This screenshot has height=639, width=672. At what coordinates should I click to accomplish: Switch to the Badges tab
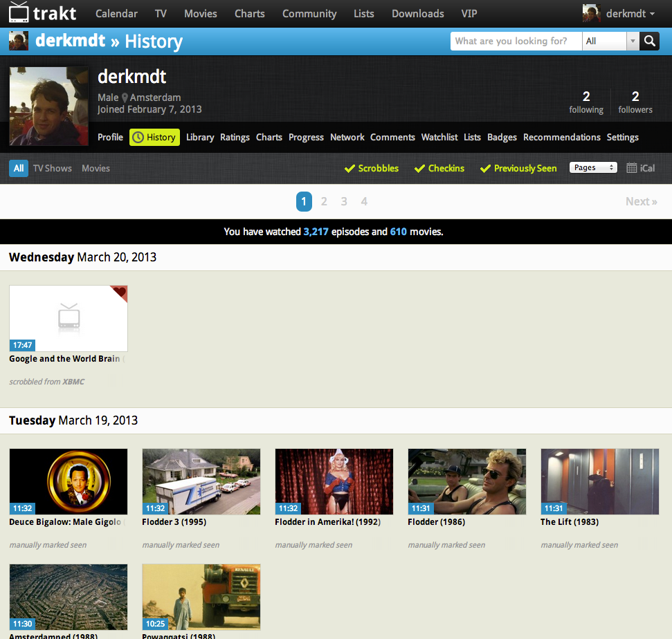[x=502, y=137]
